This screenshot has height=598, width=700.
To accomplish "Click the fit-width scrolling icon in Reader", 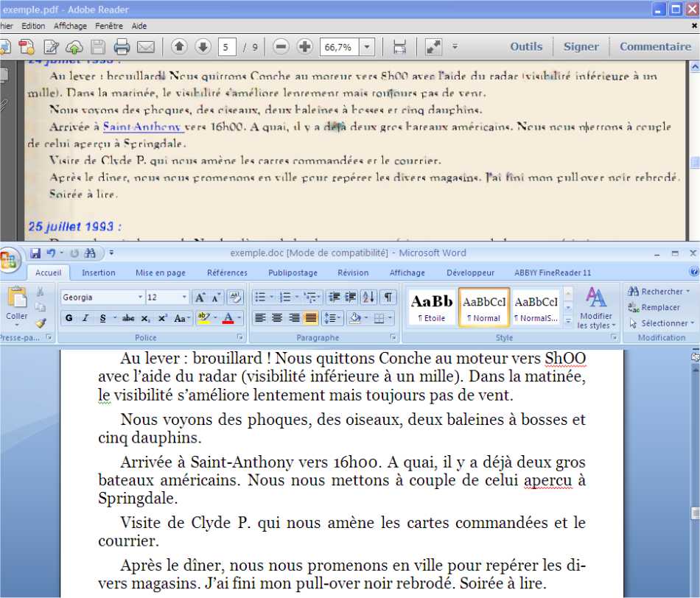I will click(x=399, y=47).
